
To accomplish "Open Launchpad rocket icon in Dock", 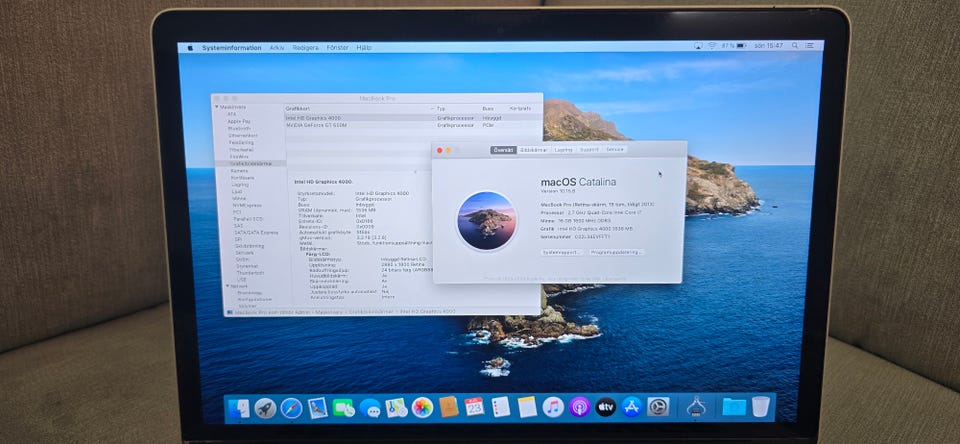I will point(265,408).
